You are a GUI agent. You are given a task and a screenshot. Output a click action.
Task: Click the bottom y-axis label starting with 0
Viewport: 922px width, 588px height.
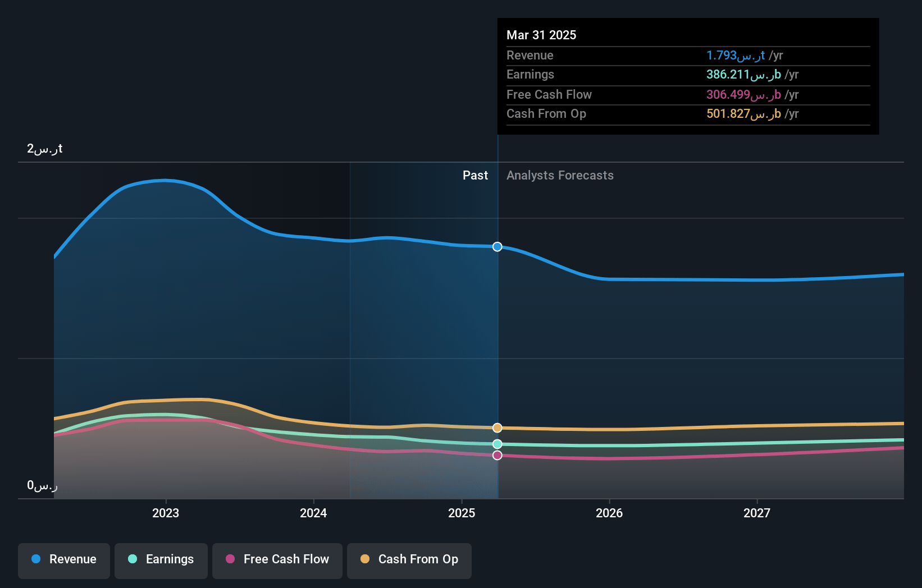point(42,485)
